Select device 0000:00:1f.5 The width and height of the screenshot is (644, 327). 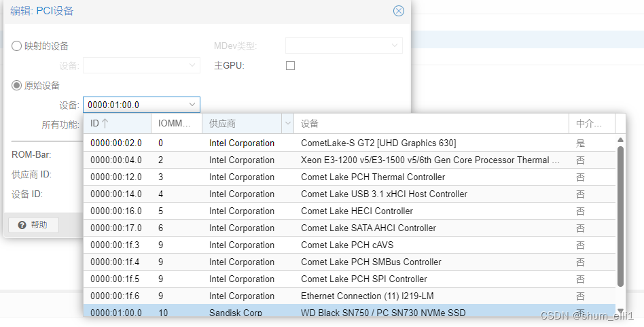point(349,279)
